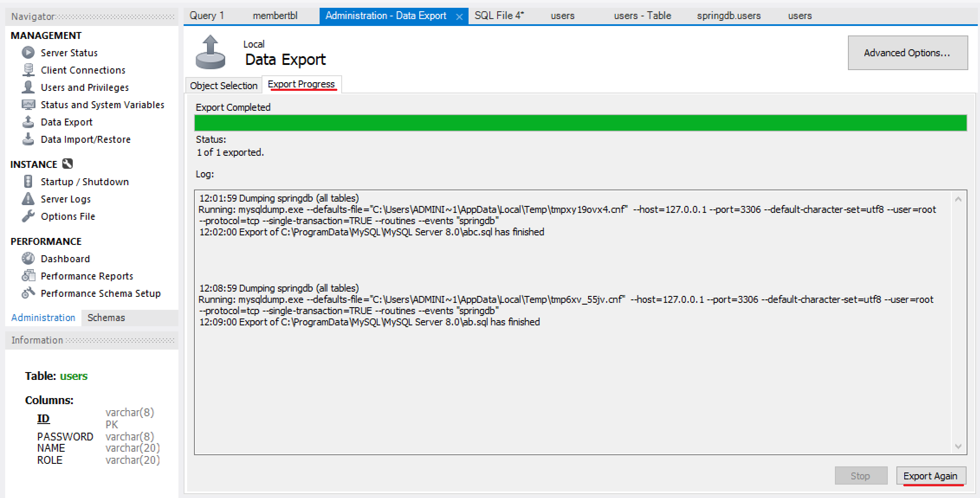Click the Dashboard gauge icon
The width and height of the screenshot is (980, 498).
(x=28, y=258)
